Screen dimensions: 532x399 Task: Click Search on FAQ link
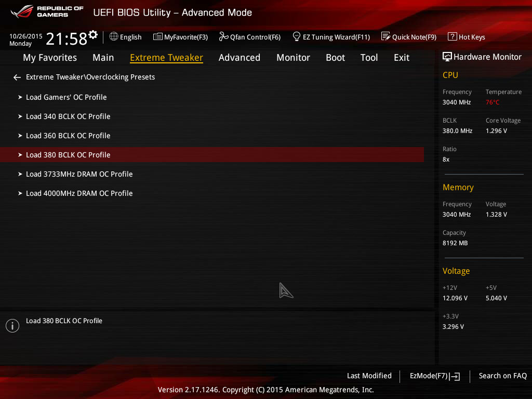coord(502,376)
